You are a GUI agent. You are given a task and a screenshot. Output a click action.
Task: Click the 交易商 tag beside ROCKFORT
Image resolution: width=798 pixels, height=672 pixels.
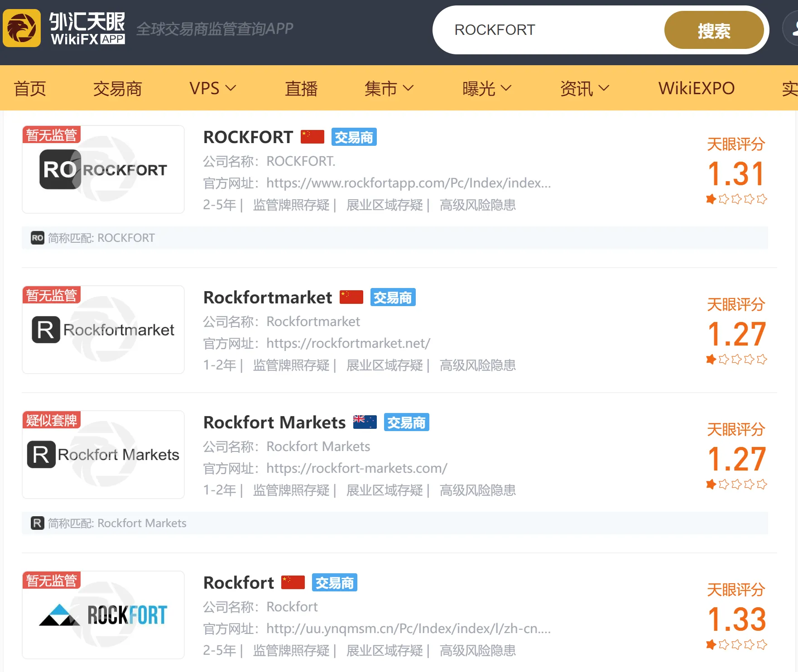pyautogui.click(x=354, y=137)
